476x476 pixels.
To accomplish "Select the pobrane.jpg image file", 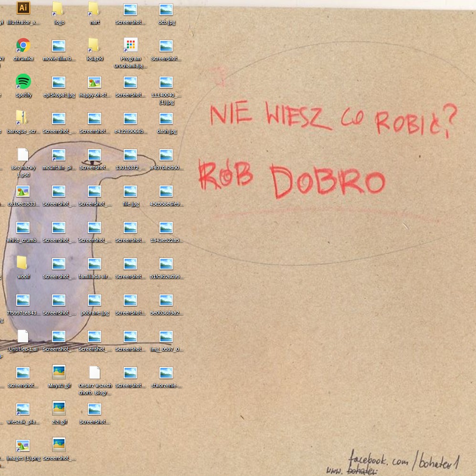I will (95, 300).
